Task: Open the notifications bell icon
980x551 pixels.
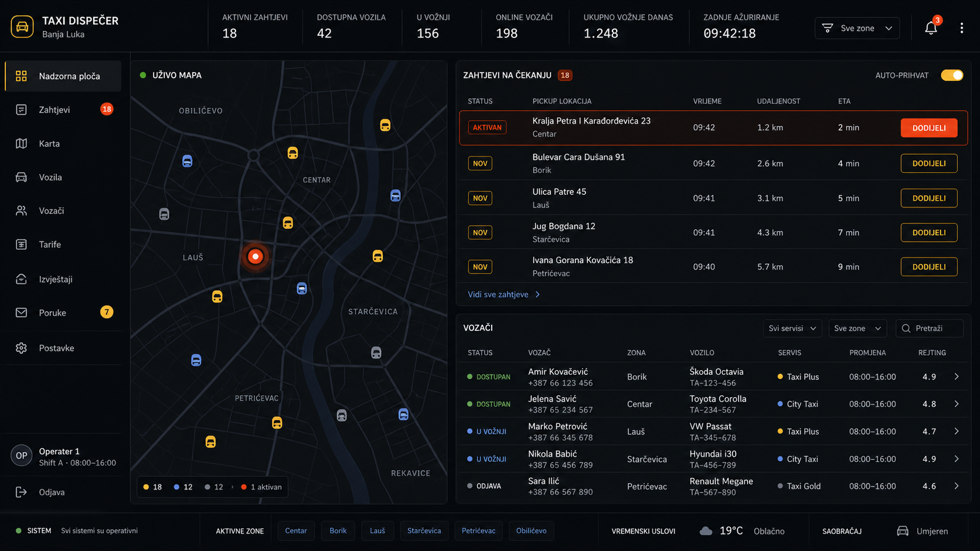Action: [x=931, y=28]
